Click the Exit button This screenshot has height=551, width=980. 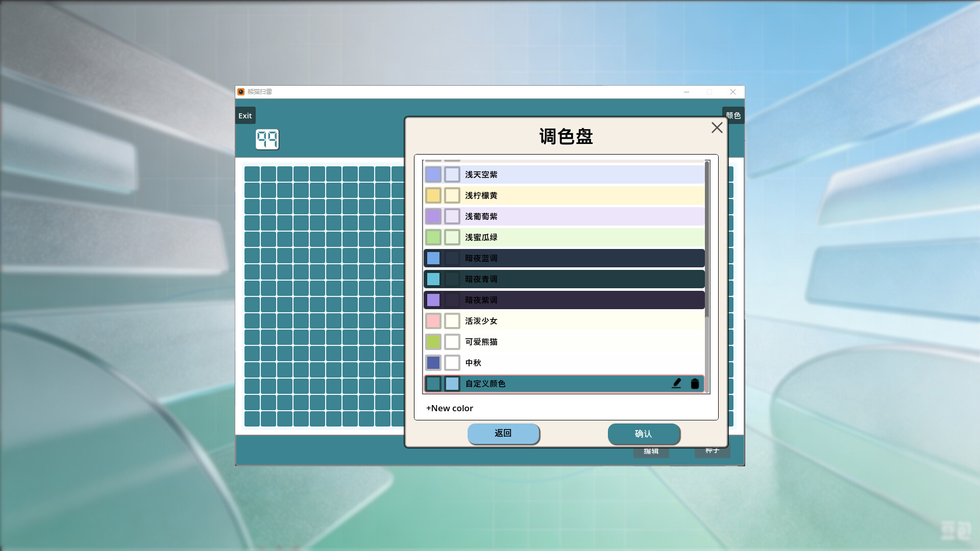(245, 115)
